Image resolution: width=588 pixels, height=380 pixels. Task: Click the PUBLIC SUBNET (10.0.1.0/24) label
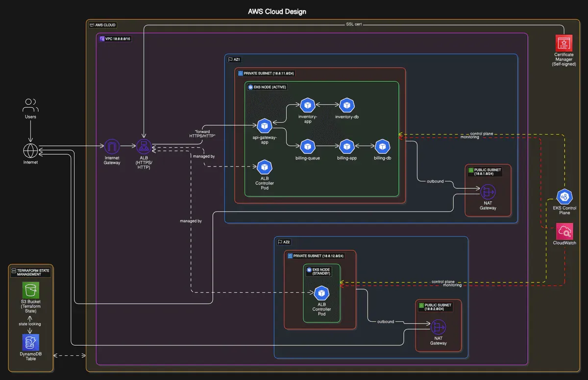484,171
